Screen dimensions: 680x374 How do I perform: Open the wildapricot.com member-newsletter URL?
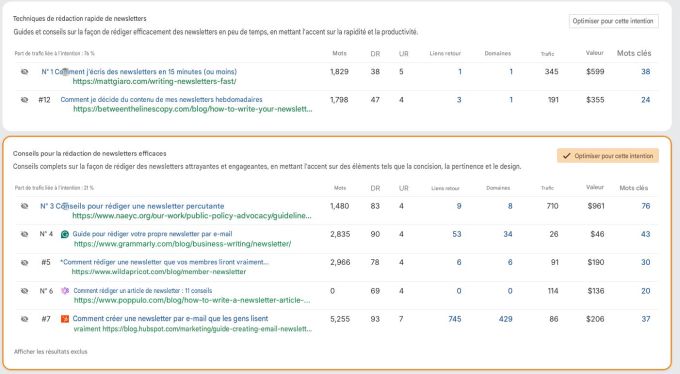click(x=159, y=272)
